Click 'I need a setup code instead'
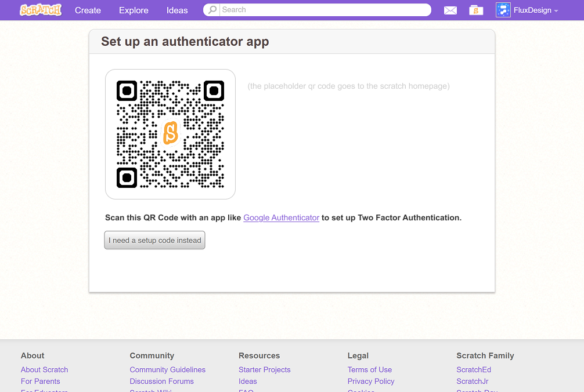This screenshot has width=584, height=392. click(x=154, y=240)
